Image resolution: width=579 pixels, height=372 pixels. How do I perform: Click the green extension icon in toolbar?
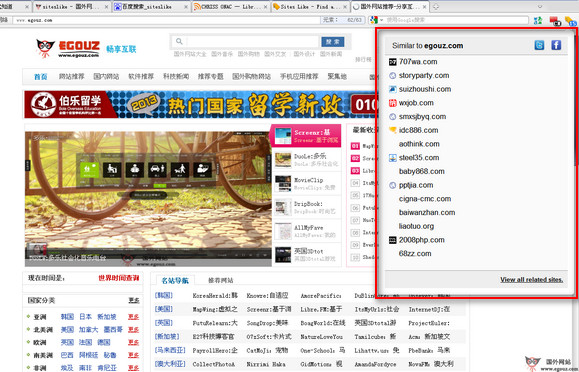point(538,20)
